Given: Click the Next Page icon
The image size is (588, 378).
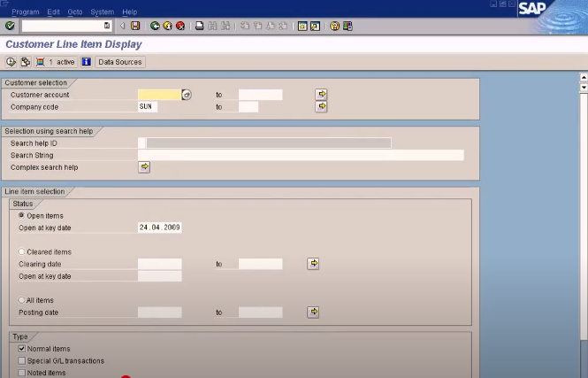Looking at the screenshot, I should pos(271,26).
